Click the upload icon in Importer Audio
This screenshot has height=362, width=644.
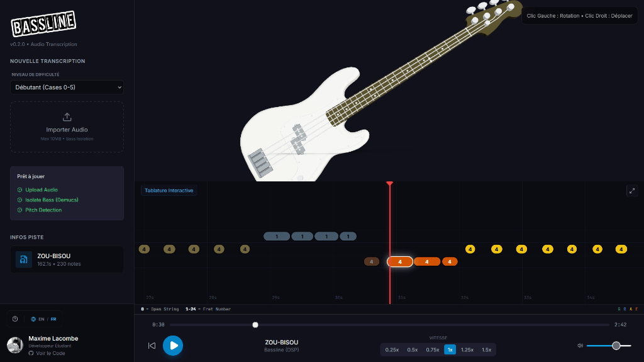pos(67,117)
